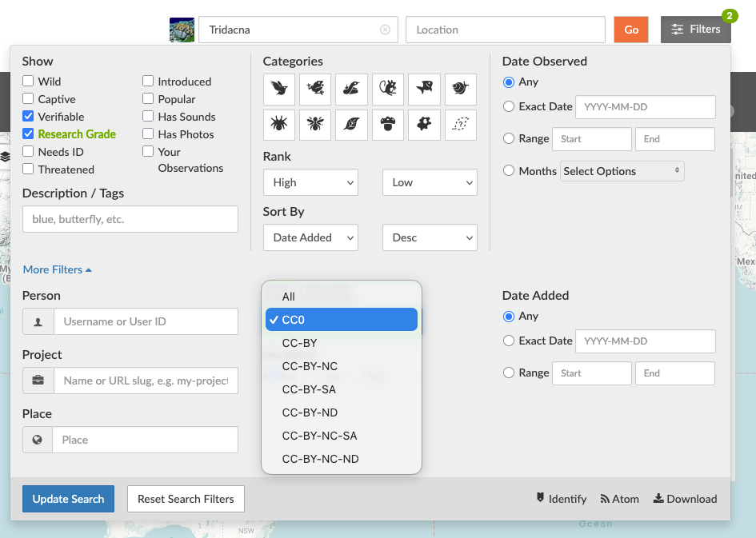Enable the Wild checkbox
756x538 pixels.
pyautogui.click(x=28, y=82)
